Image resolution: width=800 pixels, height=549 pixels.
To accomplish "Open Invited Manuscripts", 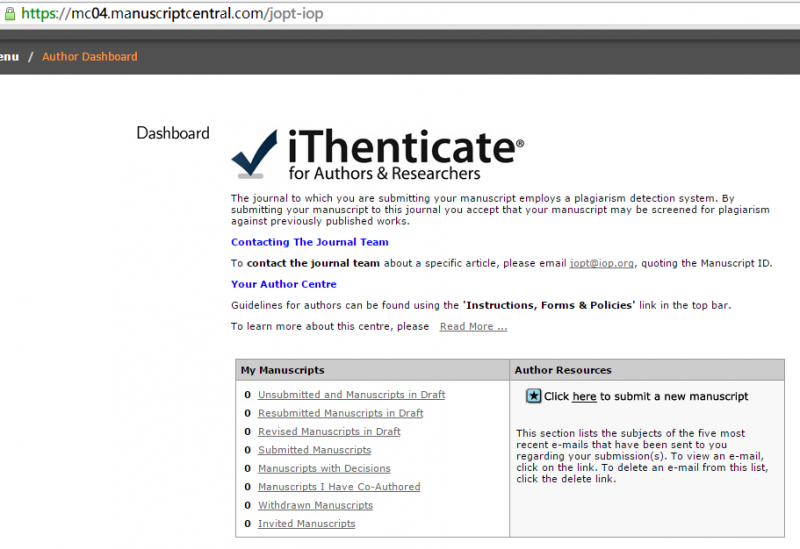I will (307, 523).
